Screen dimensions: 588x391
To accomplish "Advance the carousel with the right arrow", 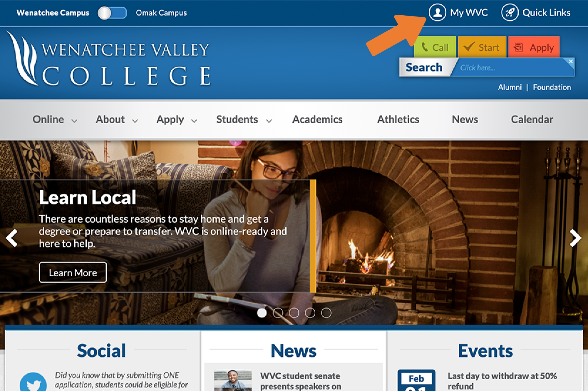I will [x=575, y=238].
